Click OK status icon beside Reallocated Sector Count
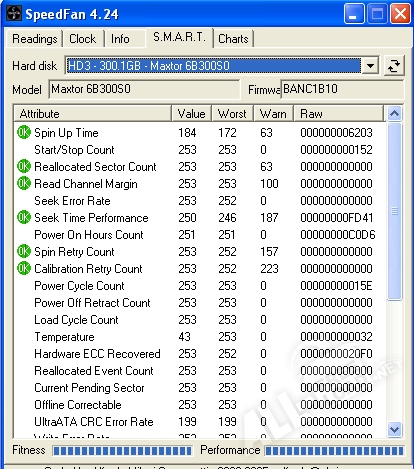The width and height of the screenshot is (414, 469). 24,166
